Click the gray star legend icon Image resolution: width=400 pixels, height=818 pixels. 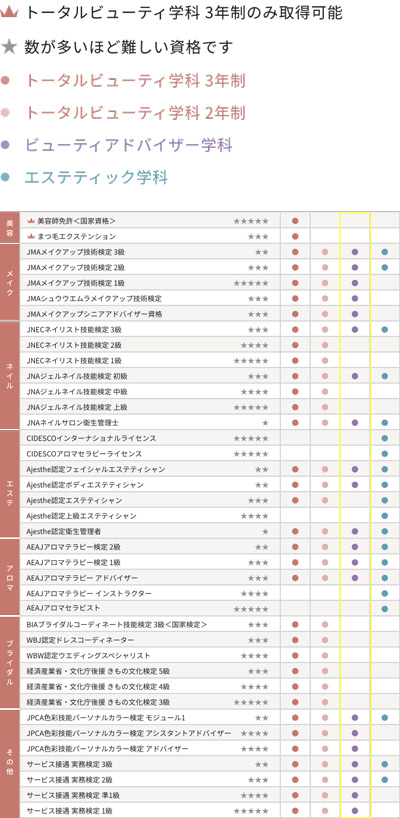click(9, 47)
